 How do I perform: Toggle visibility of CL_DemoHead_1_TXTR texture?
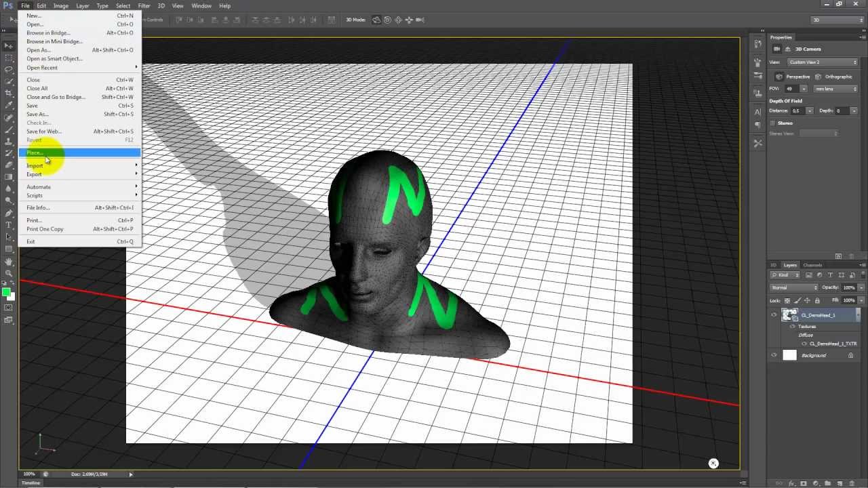coord(805,344)
